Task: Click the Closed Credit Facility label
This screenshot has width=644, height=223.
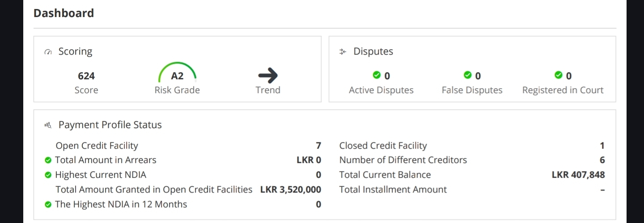Action: tap(383, 146)
